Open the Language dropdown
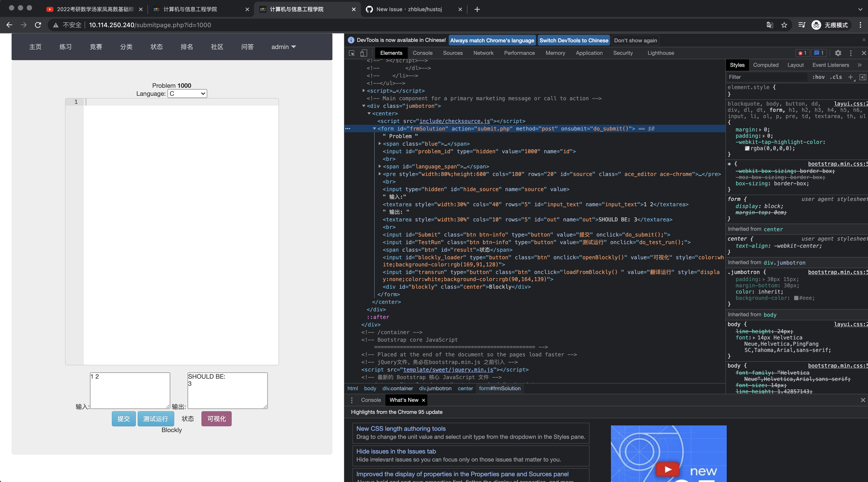This screenshot has width=868, height=482. coord(187,94)
